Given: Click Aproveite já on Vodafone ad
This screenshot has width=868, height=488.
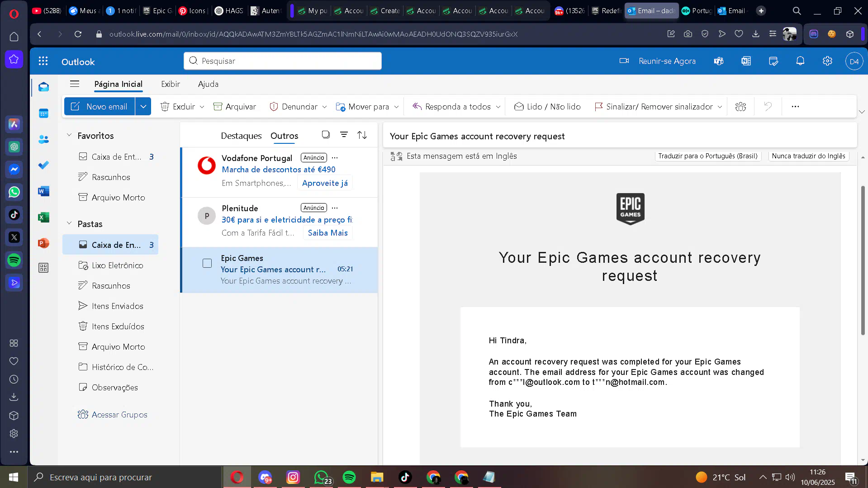Looking at the screenshot, I should (x=325, y=183).
